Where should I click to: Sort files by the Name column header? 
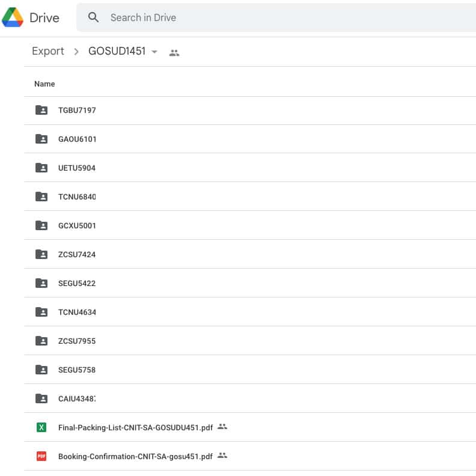coord(44,84)
